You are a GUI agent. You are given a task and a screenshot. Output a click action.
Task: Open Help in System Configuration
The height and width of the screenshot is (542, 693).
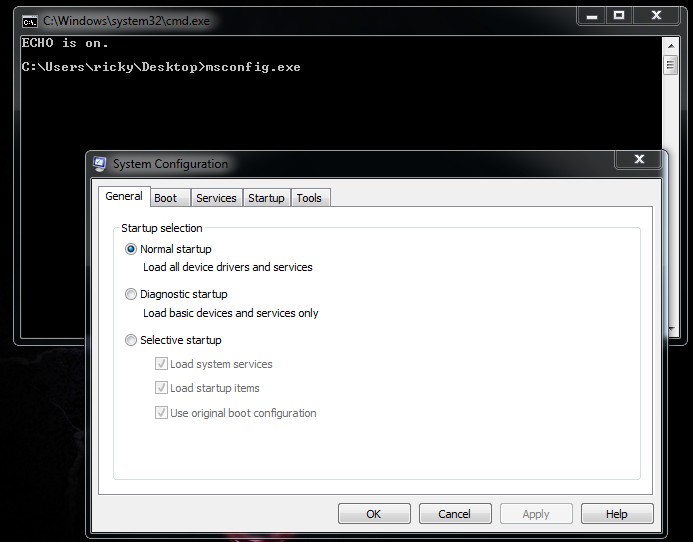click(x=617, y=514)
